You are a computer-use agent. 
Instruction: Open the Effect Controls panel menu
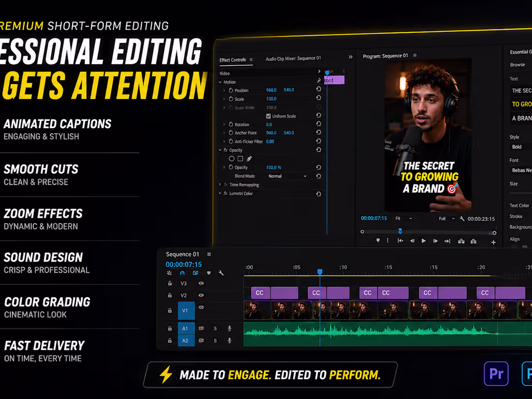tap(251, 59)
